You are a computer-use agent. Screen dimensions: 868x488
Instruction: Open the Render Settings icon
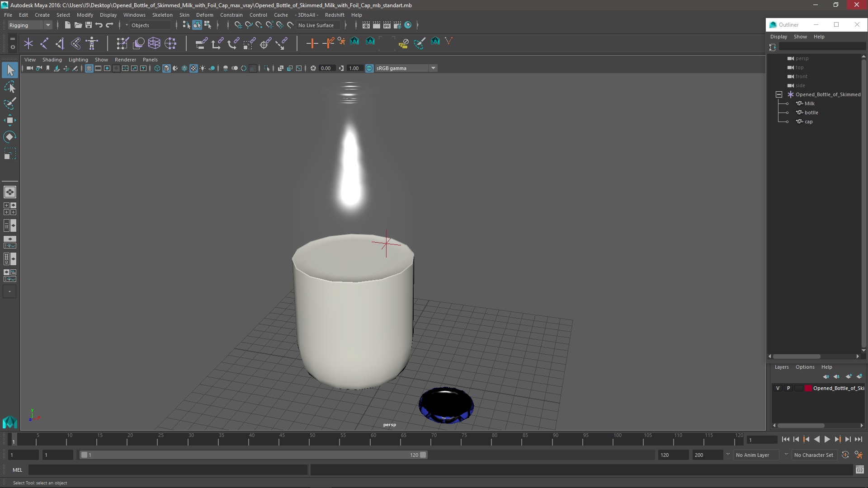(x=397, y=25)
